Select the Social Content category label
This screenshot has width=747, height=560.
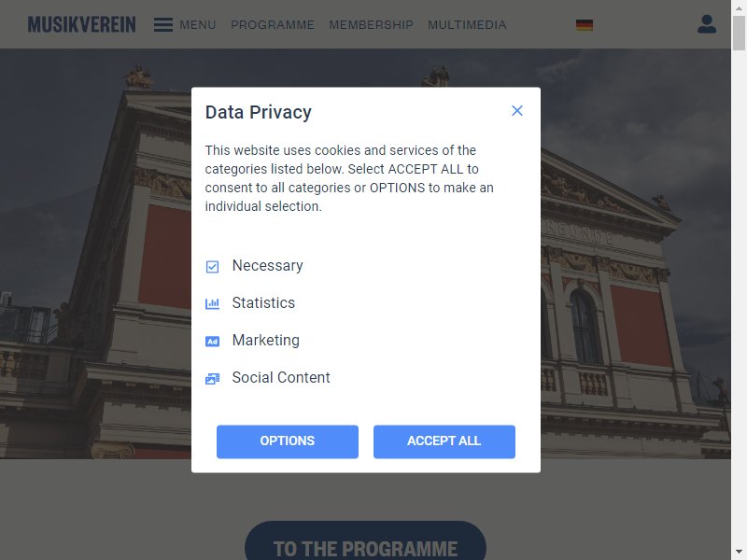pos(281,378)
